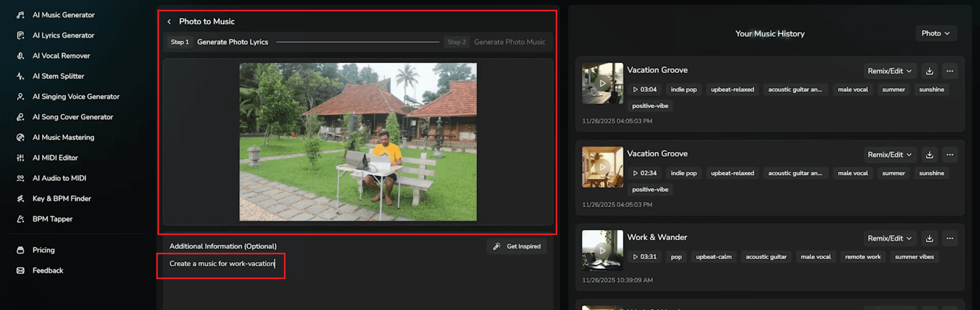Go back using the Photo to Music arrow
This screenshot has height=310, width=980.
[169, 22]
